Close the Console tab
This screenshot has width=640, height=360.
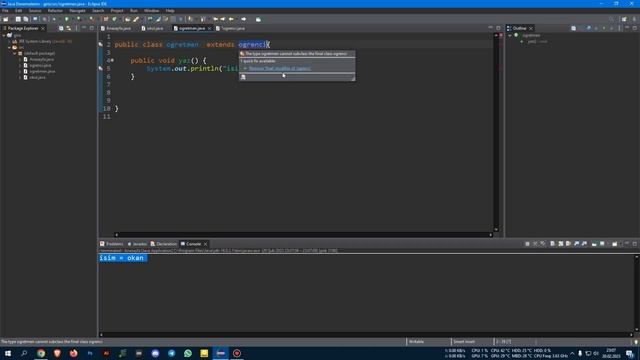click(x=206, y=244)
